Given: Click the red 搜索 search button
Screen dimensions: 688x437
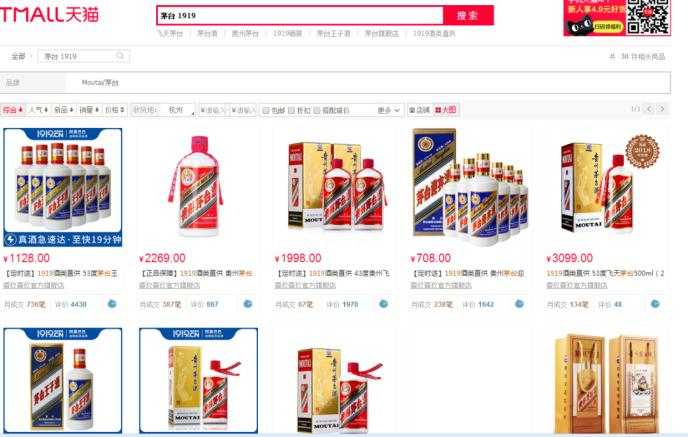Looking at the screenshot, I should pyautogui.click(x=468, y=15).
